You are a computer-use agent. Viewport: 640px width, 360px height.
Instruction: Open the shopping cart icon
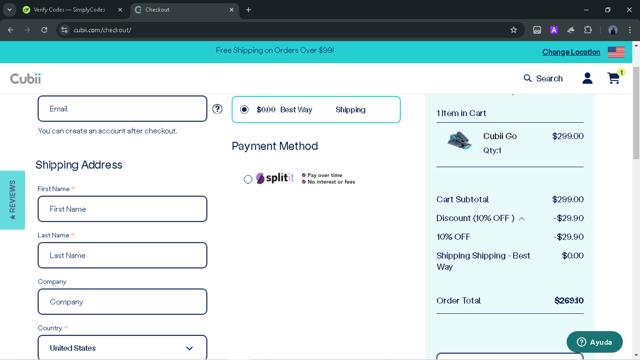coord(615,77)
